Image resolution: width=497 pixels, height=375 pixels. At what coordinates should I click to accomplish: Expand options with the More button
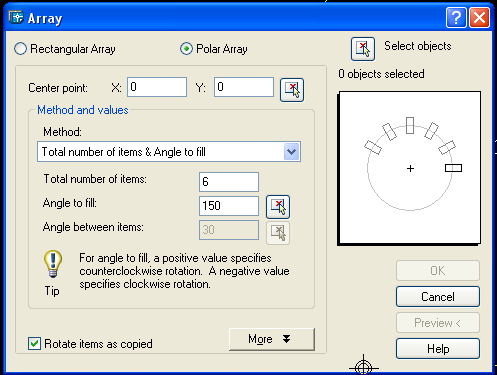(x=272, y=339)
